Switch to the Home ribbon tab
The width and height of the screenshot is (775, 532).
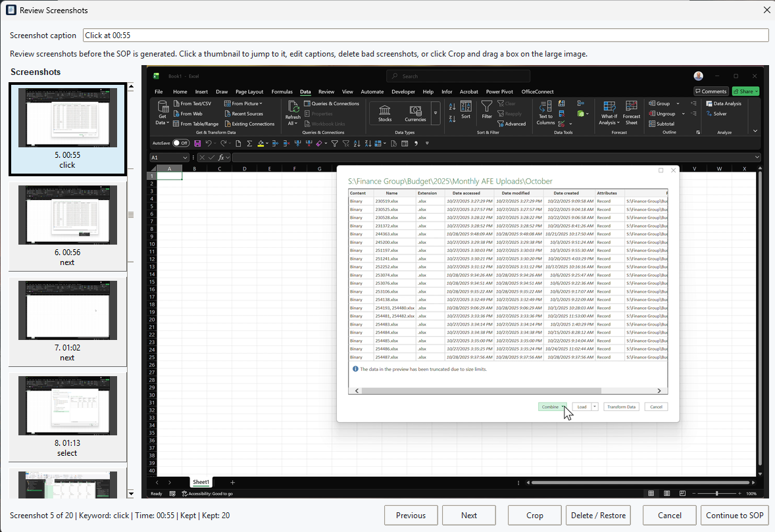click(180, 92)
